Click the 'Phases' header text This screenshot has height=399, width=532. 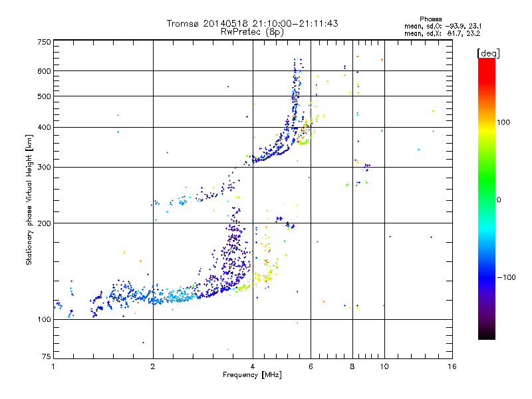[430, 19]
